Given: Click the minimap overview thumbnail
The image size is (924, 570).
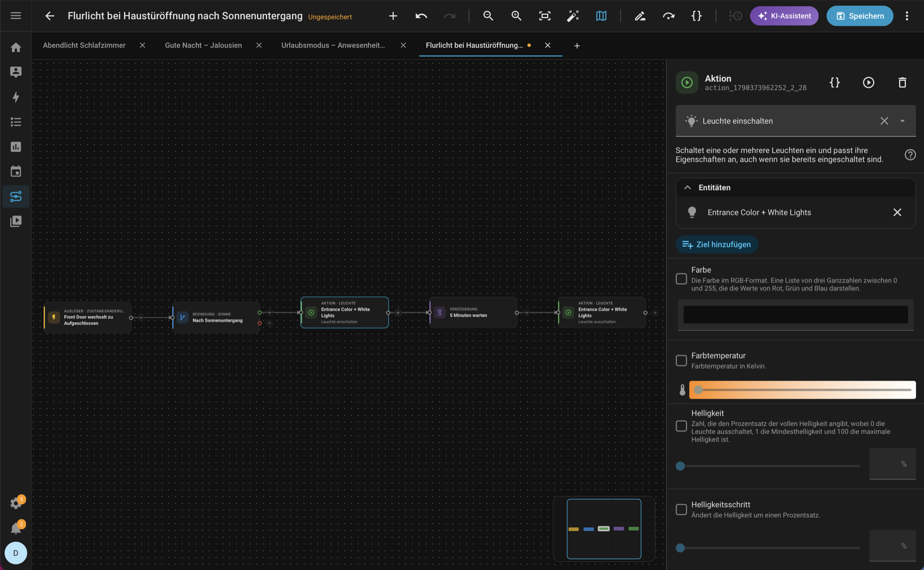Looking at the screenshot, I should coord(604,529).
